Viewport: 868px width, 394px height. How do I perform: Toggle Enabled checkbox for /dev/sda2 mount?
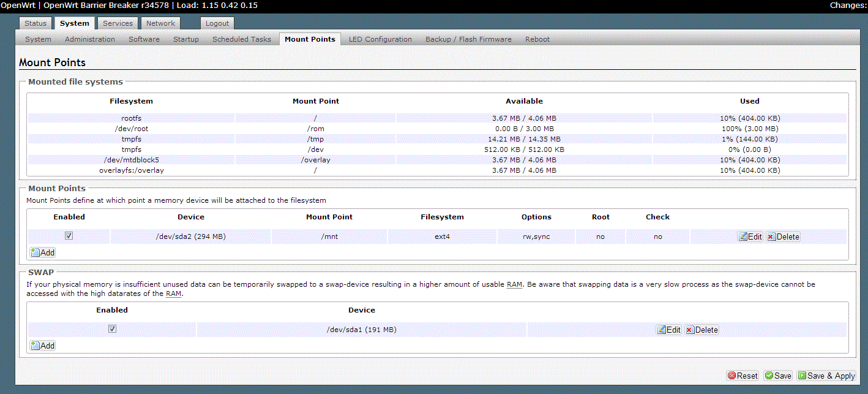[x=69, y=236]
